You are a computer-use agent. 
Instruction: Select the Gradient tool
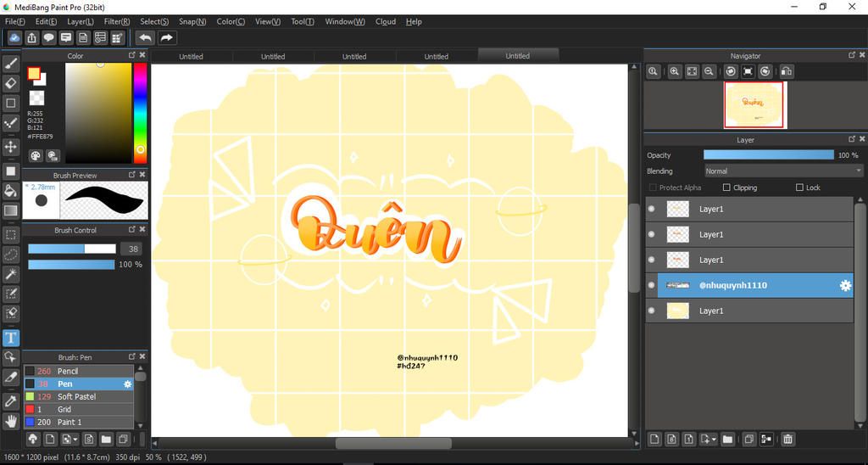point(10,210)
